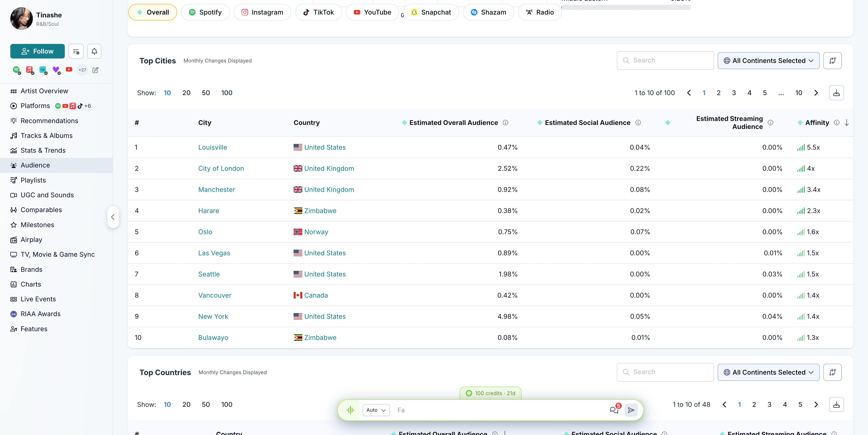Click the edit links pencil icon
This screenshot has width=868, height=435.
tap(95, 70)
